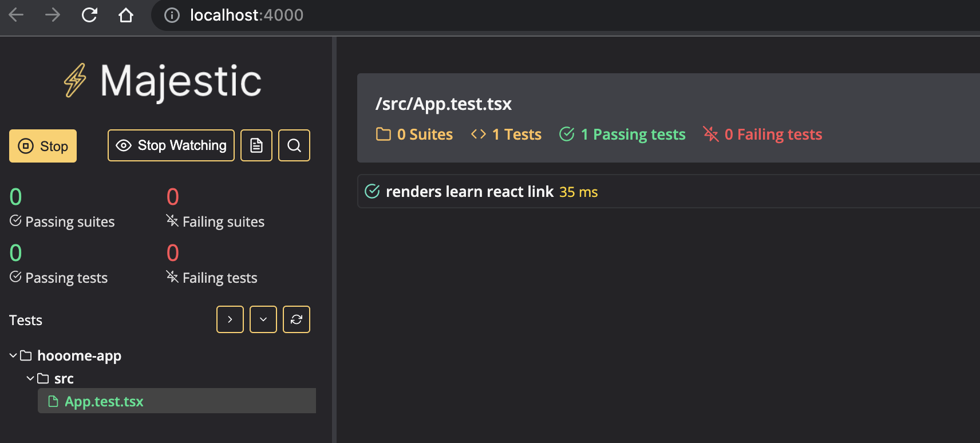This screenshot has width=980, height=443.
Task: Open the search icon button
Action: click(294, 145)
